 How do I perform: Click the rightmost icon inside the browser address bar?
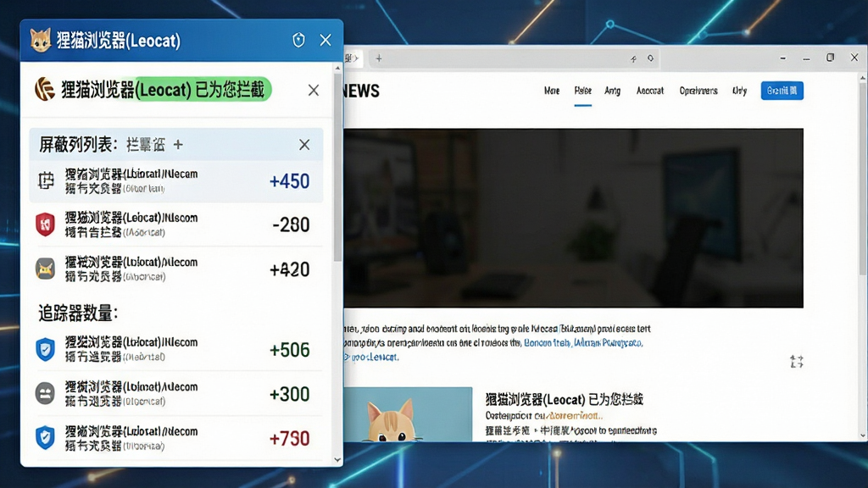[x=650, y=58]
